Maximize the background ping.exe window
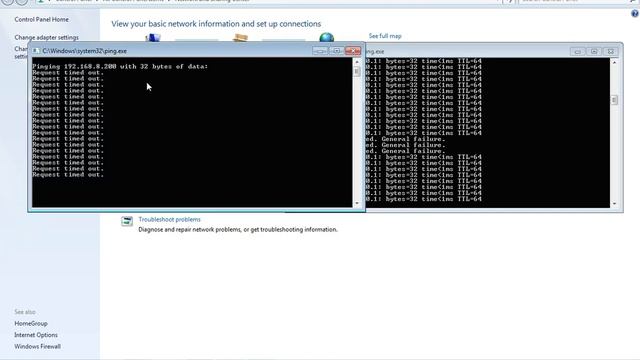The image size is (640, 360). click(594, 51)
